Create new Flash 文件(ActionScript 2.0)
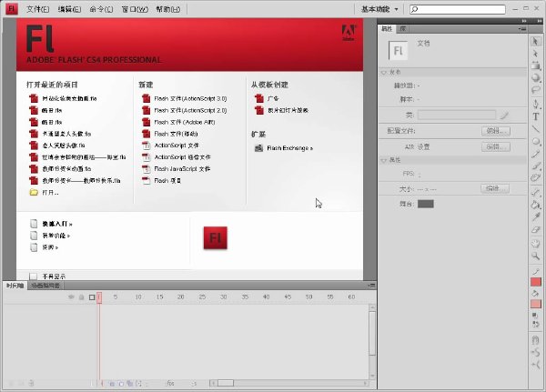This screenshot has width=546, height=392. pos(190,110)
